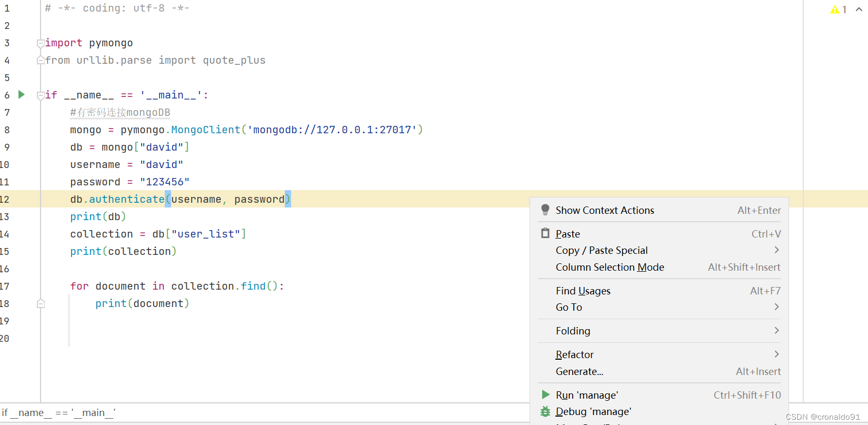The width and height of the screenshot is (868, 425).
Task: Click the green run gutter arrow on line 6
Action: point(22,95)
